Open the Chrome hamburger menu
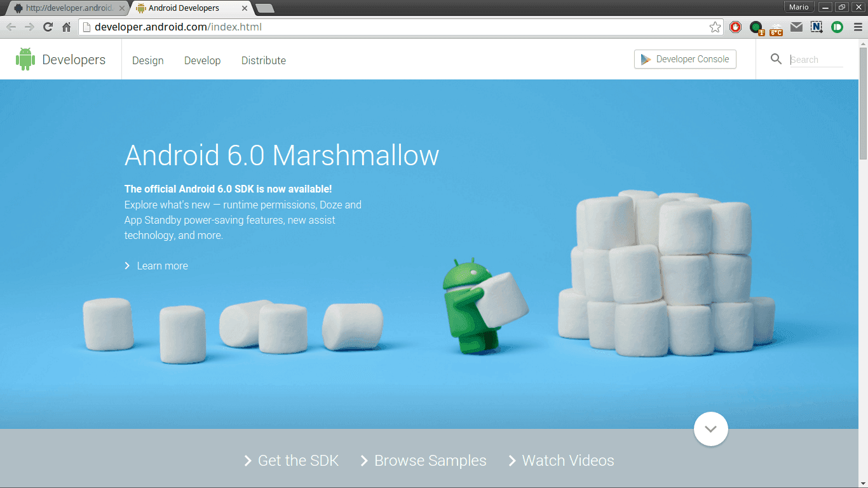The width and height of the screenshot is (868, 488). click(857, 27)
